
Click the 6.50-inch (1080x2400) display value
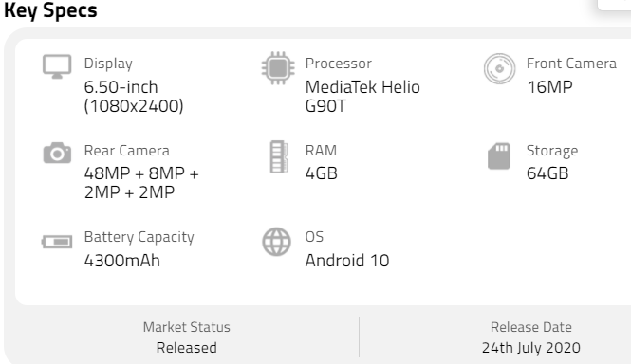click(134, 97)
